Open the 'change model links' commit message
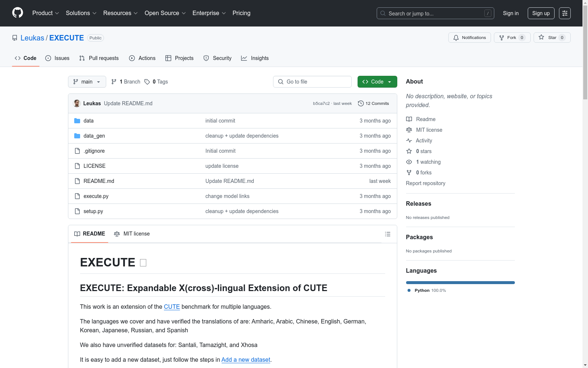Image resolution: width=588 pixels, height=368 pixels. (x=227, y=196)
